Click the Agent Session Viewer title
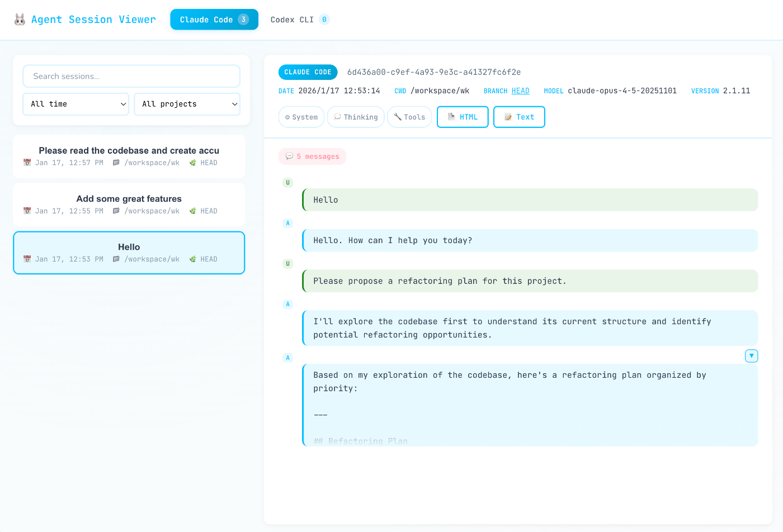783x532 pixels. 93,20
